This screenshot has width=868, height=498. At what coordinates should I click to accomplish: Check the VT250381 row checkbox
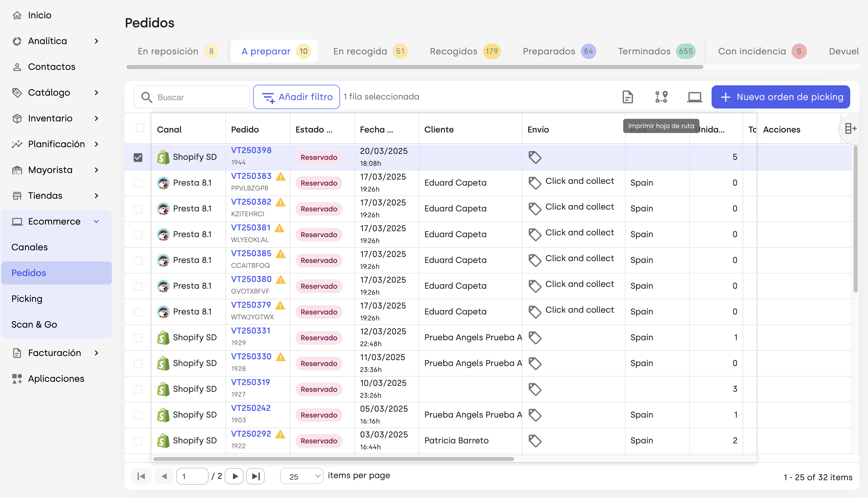(x=138, y=235)
